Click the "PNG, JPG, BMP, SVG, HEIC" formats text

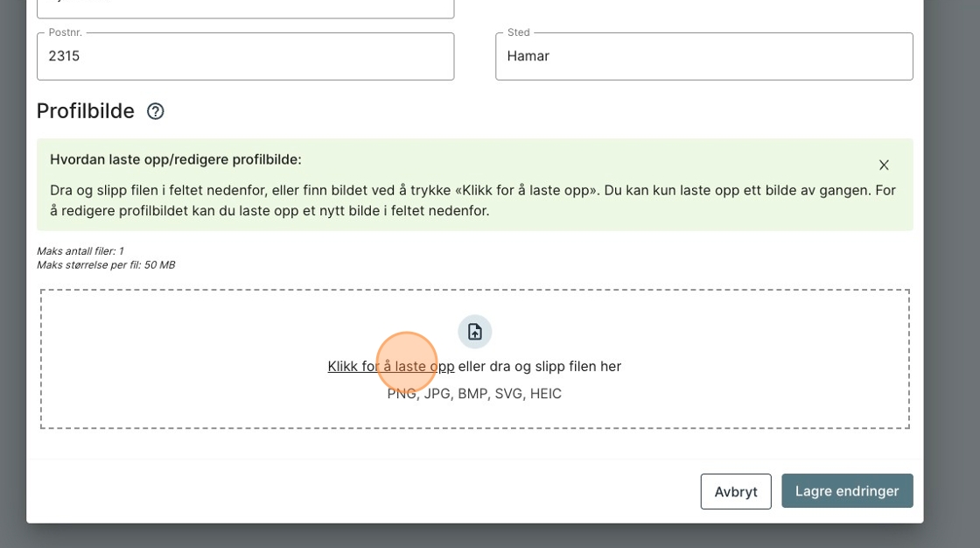click(474, 394)
